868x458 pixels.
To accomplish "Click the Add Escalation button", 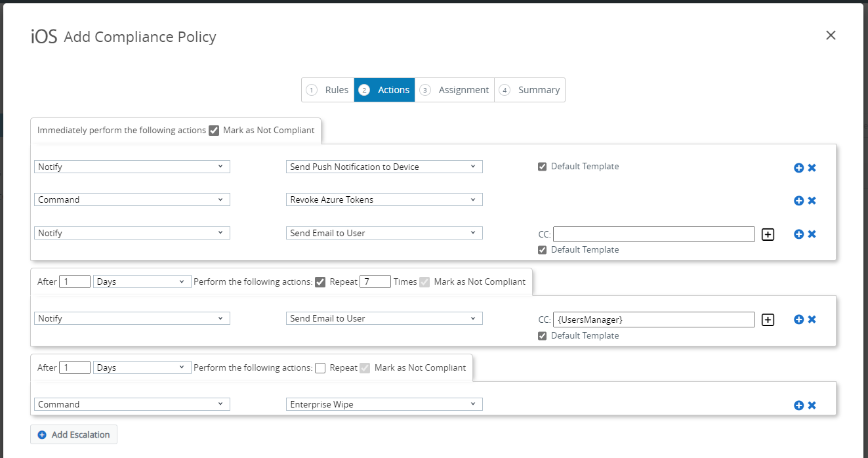I will pos(73,434).
